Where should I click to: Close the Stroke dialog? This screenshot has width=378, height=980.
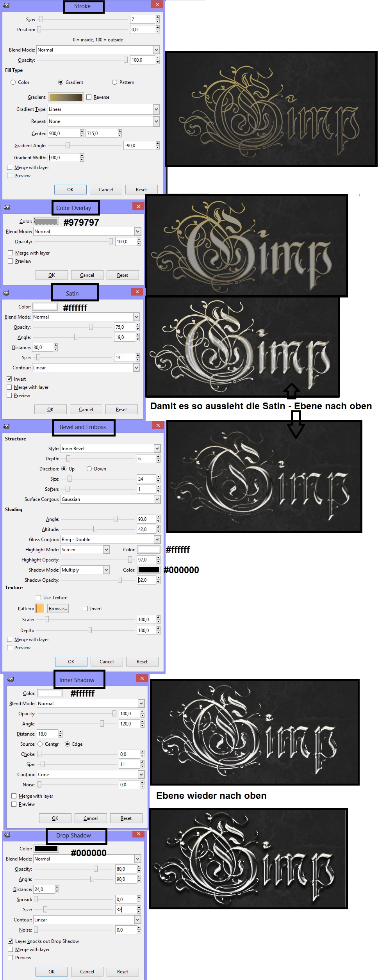pos(157,4)
